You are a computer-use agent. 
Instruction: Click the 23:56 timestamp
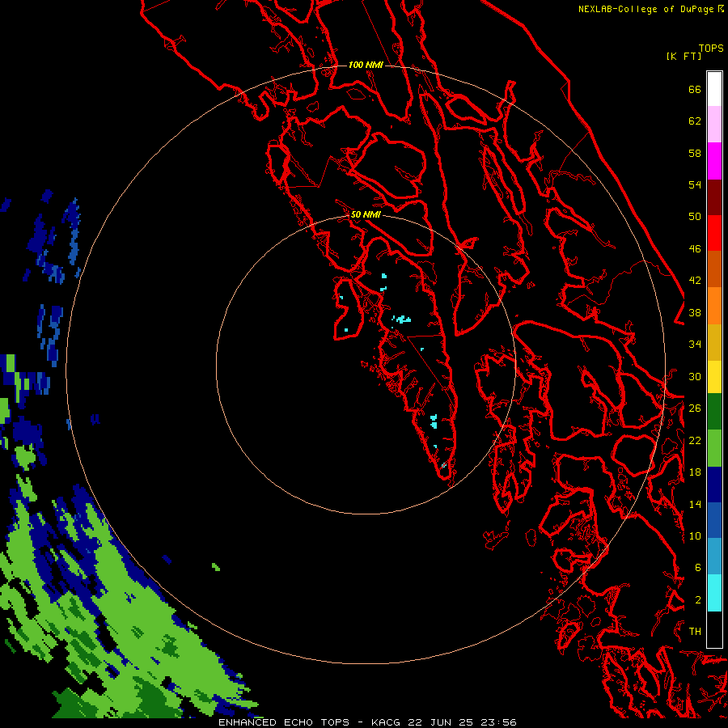tap(498, 722)
